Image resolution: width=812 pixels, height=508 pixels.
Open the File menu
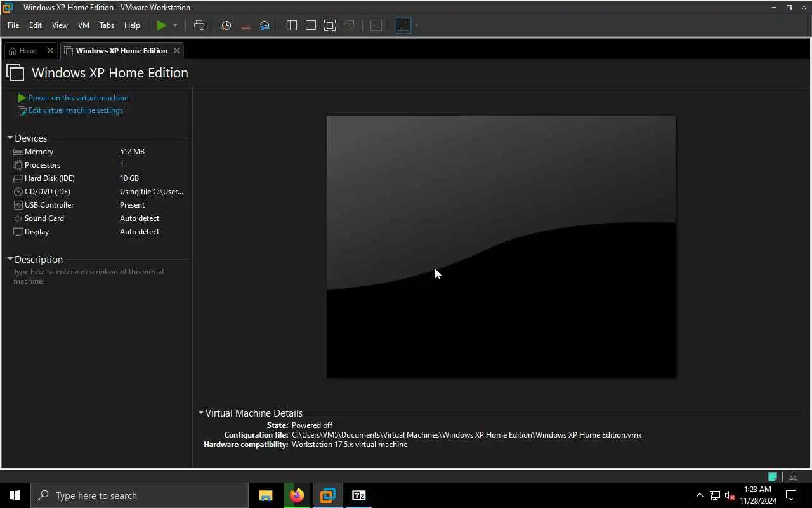coord(13,25)
